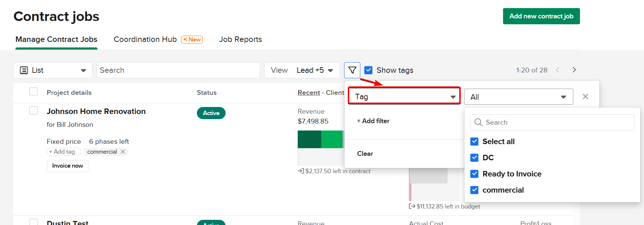Viewport: 644px width, 225px height.
Task: Uncheck the Select all option
Action: [x=474, y=142]
